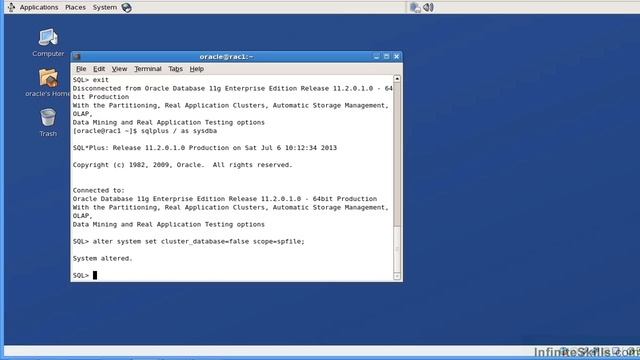Image resolution: width=640 pixels, height=360 pixels.
Task: Click the 'sqlplus / as sysdba' command line
Action: pos(145,131)
